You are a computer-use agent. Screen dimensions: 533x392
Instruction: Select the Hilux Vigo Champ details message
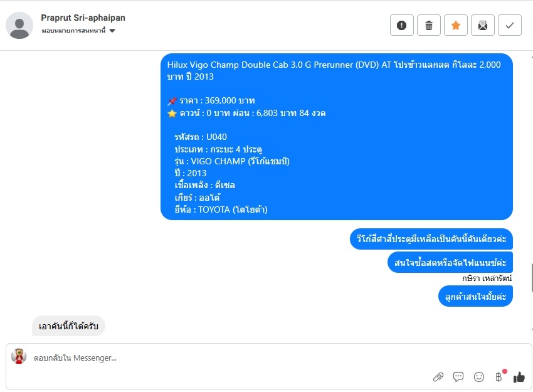[337, 137]
